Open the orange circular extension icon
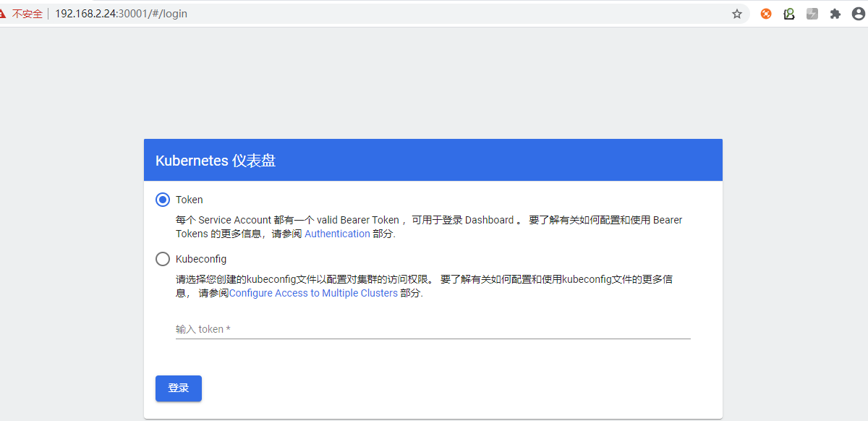868x421 pixels. click(766, 14)
